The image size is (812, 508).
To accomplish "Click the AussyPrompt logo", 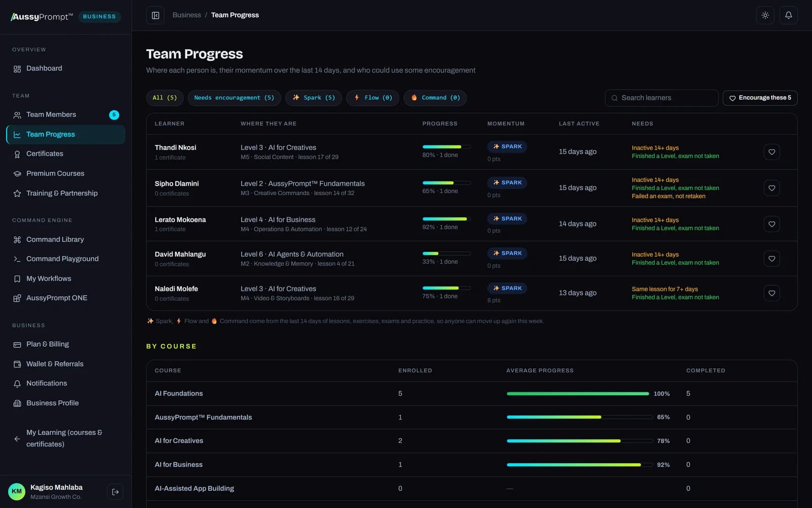I will point(42,17).
